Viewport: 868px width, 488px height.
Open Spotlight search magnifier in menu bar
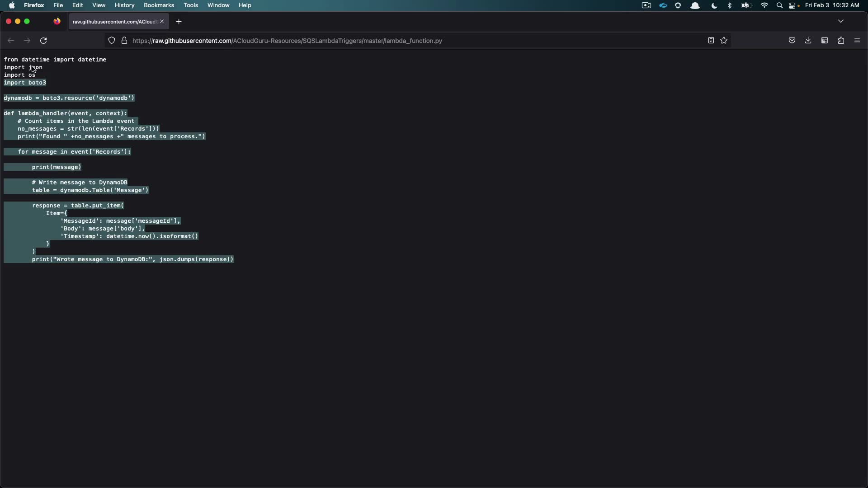tap(779, 5)
